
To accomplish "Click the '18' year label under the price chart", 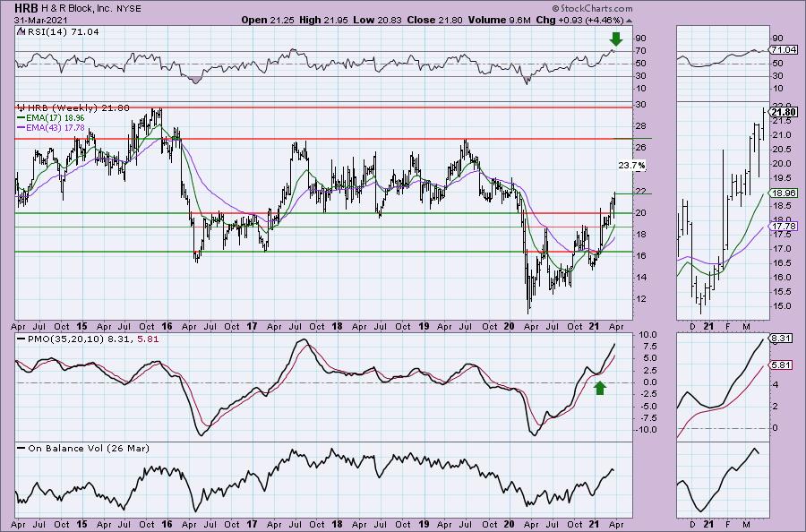I will (338, 326).
